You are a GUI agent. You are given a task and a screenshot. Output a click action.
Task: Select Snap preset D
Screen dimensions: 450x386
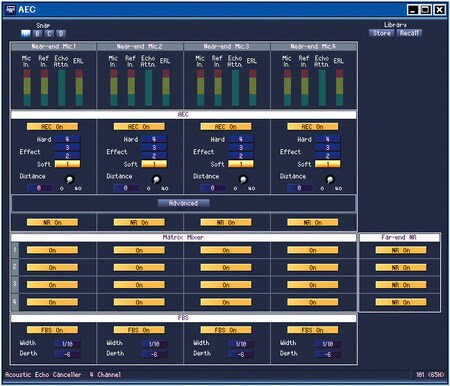61,33
